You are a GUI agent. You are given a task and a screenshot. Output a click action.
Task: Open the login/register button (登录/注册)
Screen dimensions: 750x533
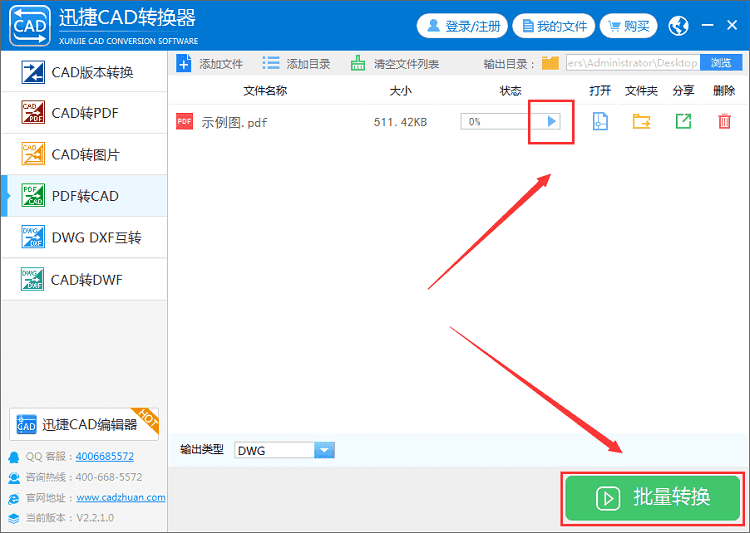pos(462,26)
